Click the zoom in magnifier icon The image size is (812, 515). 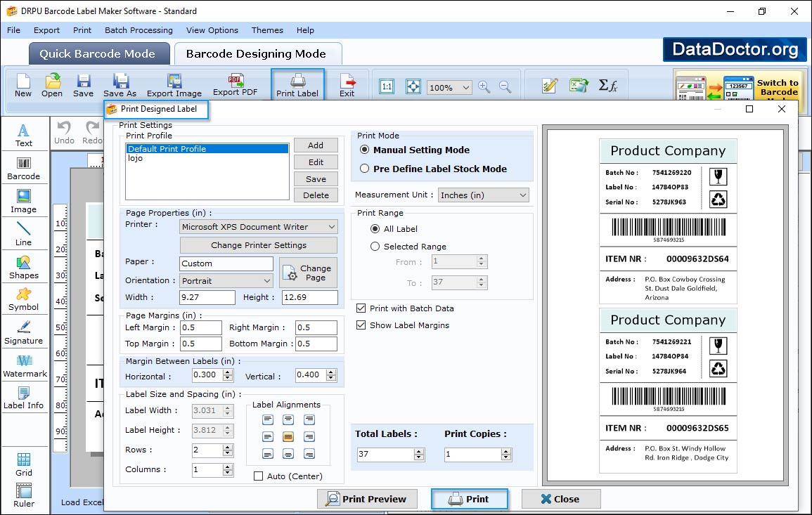(484, 87)
